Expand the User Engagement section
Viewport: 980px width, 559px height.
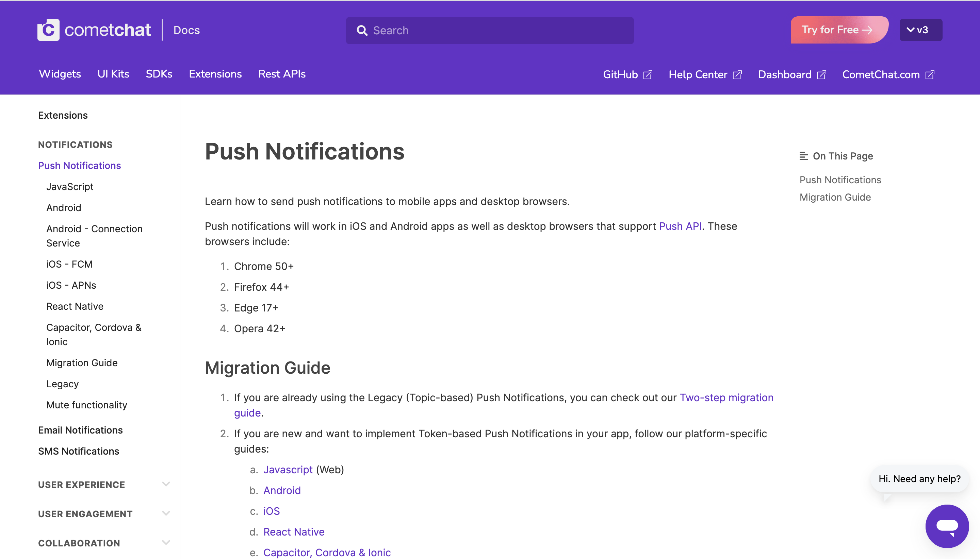(166, 513)
